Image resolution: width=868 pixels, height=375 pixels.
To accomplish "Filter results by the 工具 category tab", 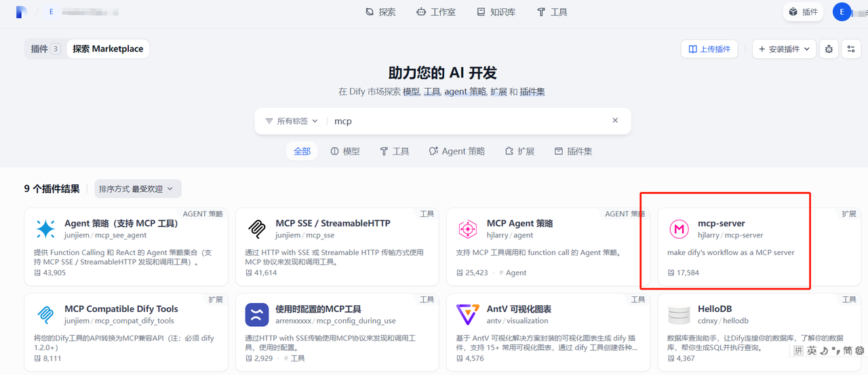I will coord(395,151).
